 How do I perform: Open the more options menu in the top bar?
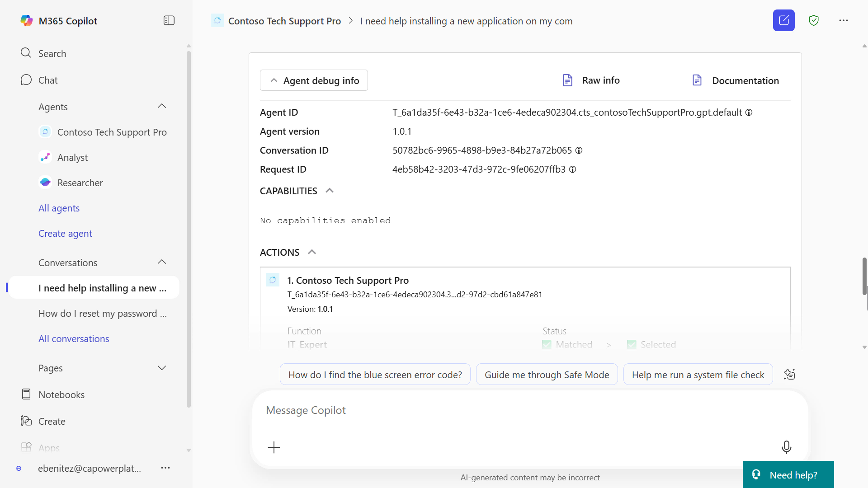[844, 20]
